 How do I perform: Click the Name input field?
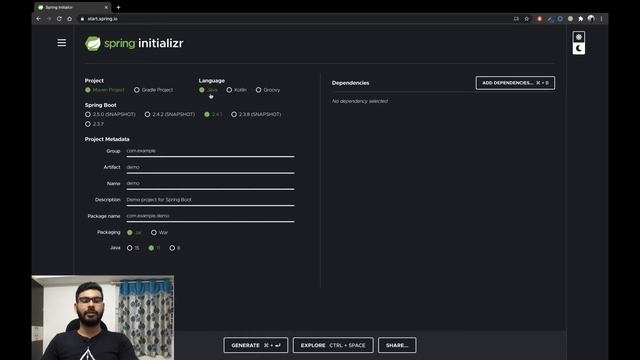pos(210,184)
